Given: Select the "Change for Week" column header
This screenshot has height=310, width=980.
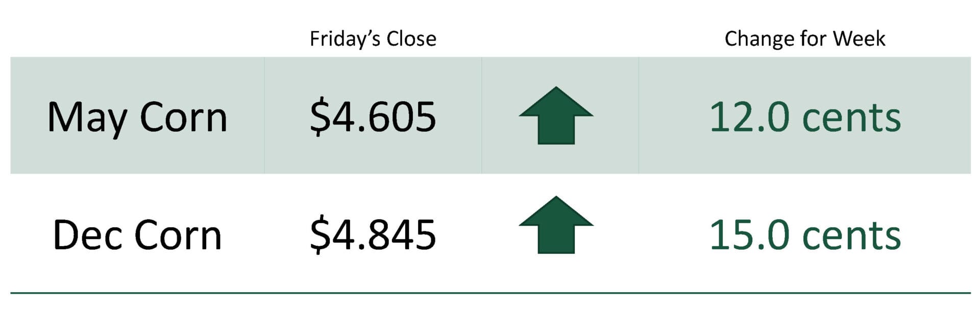Looking at the screenshot, I should 804,39.
